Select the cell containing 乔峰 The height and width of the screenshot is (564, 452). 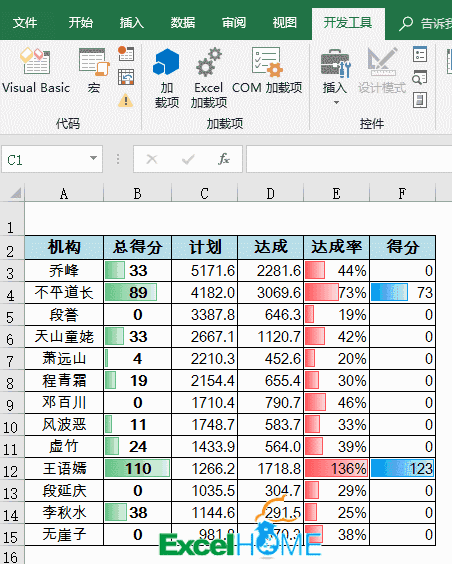pos(64,270)
